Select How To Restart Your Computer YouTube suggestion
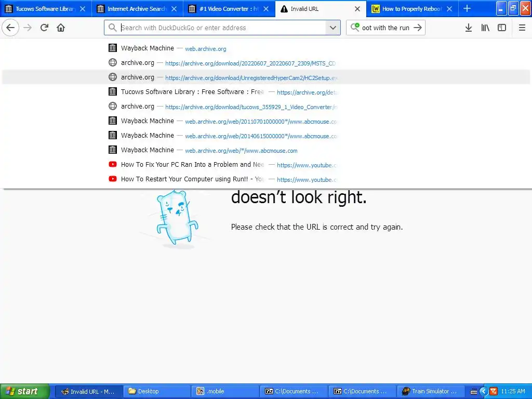The image size is (532, 399). [265, 179]
